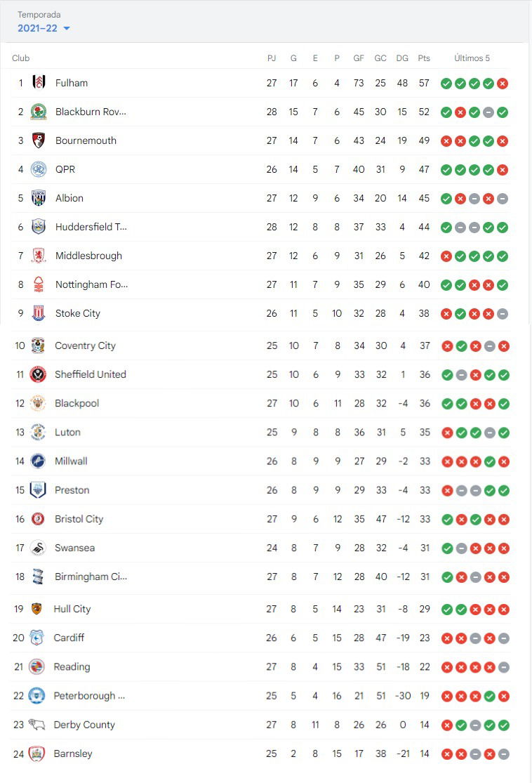Image resolution: width=532 pixels, height=783 pixels.
Task: Click the Club column header
Action: (x=20, y=58)
